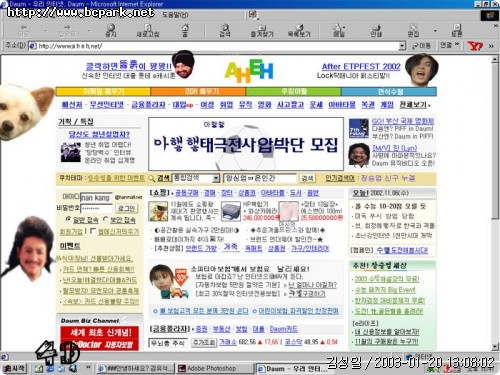Open 공동구매 link in shopping row

point(187,193)
